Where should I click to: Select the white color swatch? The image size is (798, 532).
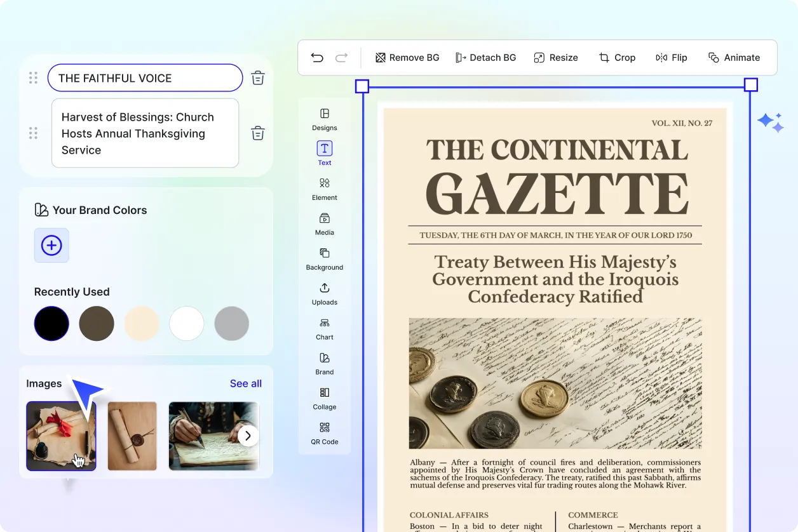click(x=187, y=324)
